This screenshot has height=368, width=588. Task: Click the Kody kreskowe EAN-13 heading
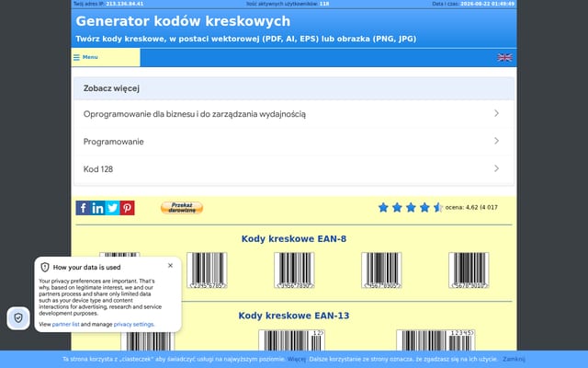(294, 316)
